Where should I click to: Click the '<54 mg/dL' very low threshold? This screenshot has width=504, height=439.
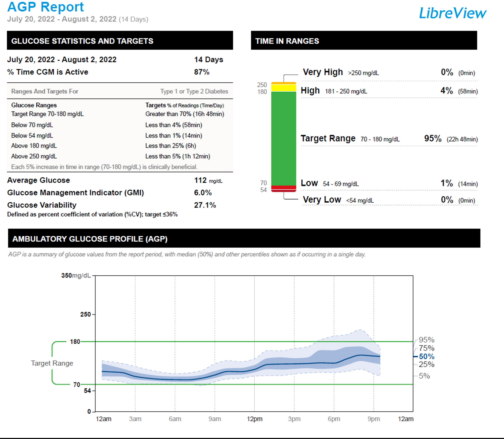360,200
